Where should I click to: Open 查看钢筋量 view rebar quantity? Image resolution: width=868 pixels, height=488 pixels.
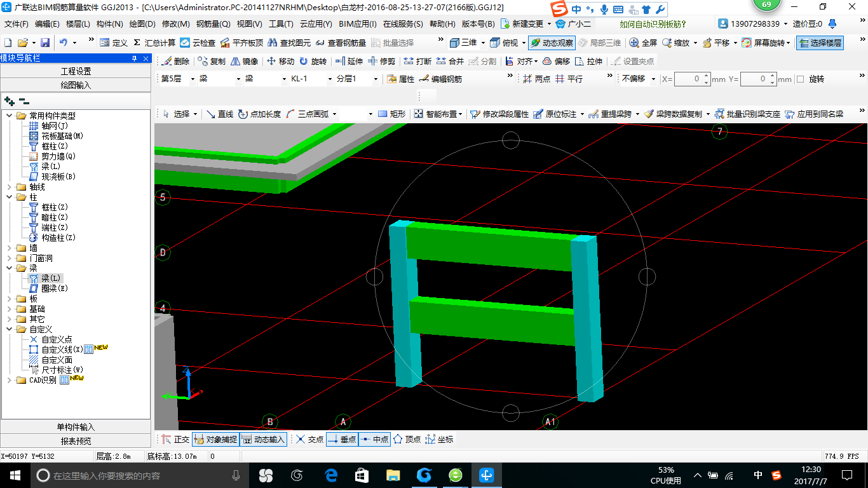(341, 43)
